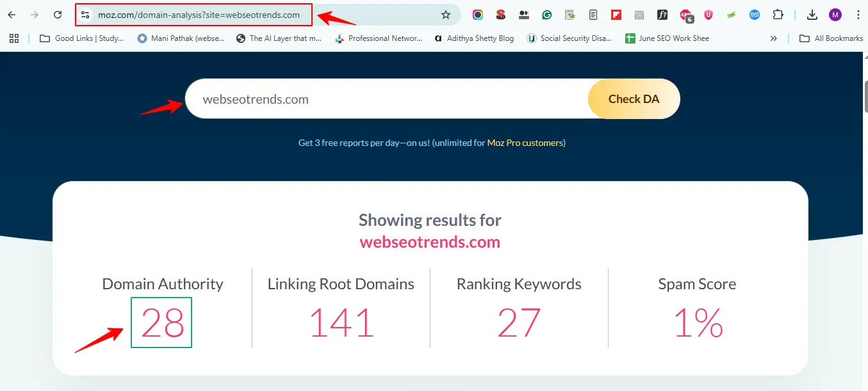
Task: Open Chrome's three-dot menu
Action: tap(858, 14)
